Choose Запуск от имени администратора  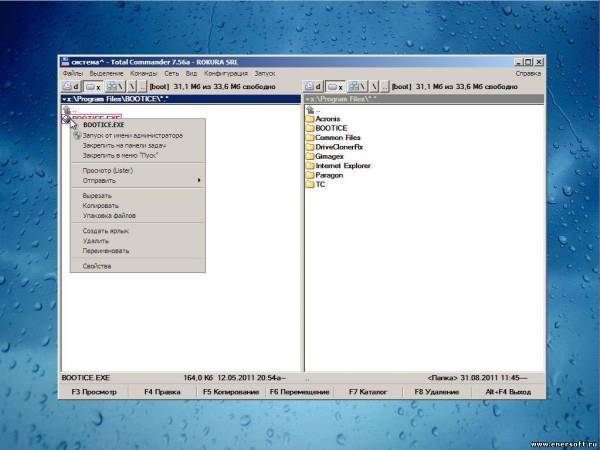tap(138, 135)
